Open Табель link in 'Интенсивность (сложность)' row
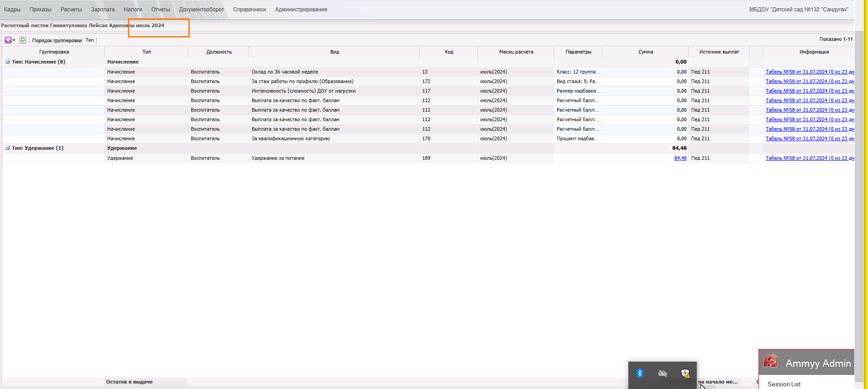The image size is (868, 389). tap(810, 91)
